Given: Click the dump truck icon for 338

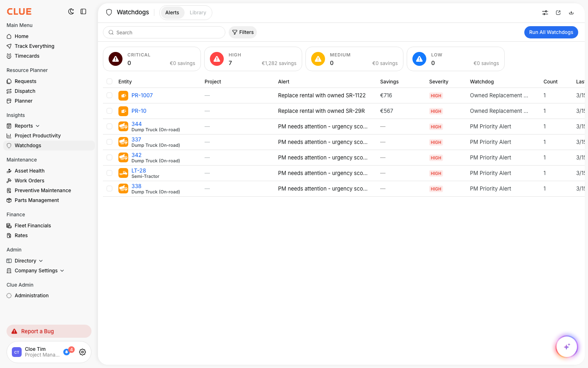Looking at the screenshot, I should pos(123,189).
